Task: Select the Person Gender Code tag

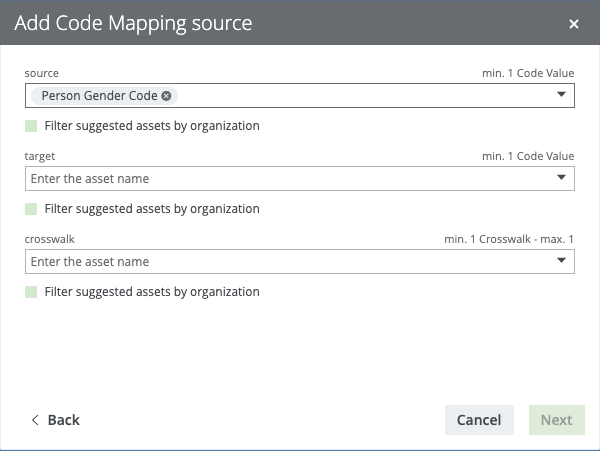Action: click(x=98, y=96)
